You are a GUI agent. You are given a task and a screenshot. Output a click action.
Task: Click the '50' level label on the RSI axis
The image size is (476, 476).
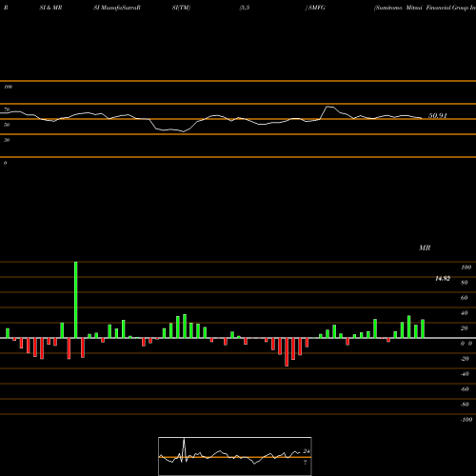[7, 125]
